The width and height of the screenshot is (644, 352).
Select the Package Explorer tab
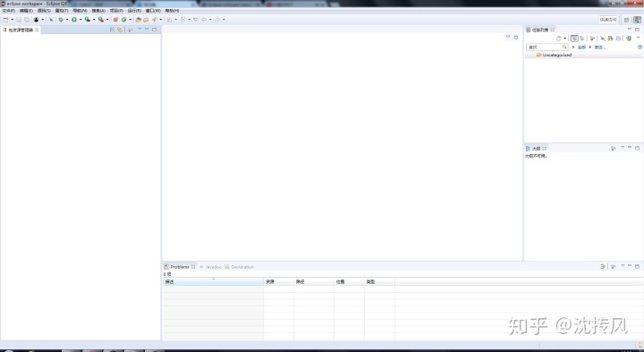tap(20, 30)
